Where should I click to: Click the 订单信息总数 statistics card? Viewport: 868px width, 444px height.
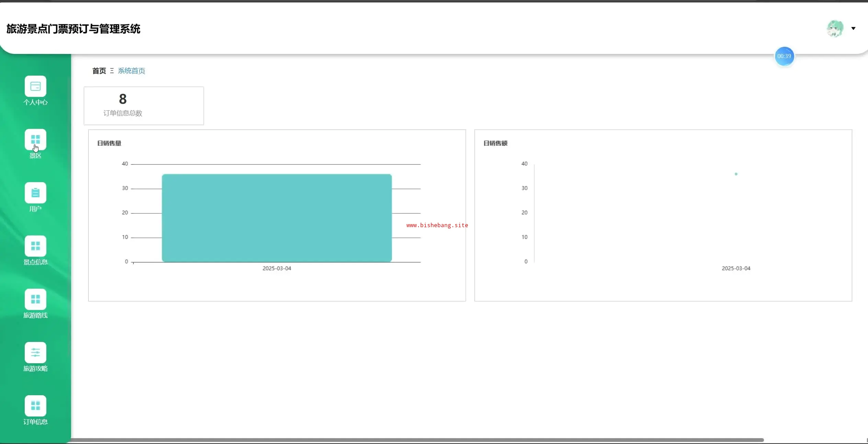pyautogui.click(x=144, y=106)
